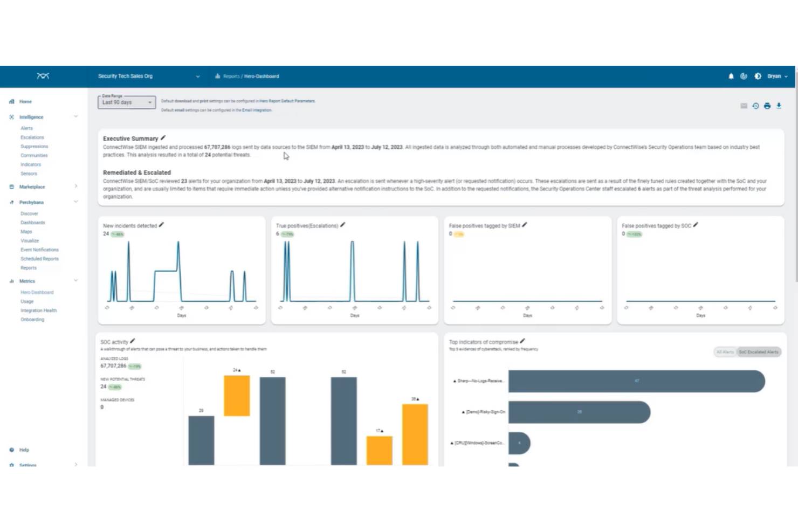Click the Help sidebar label
The image size is (798, 532).
tap(24, 450)
